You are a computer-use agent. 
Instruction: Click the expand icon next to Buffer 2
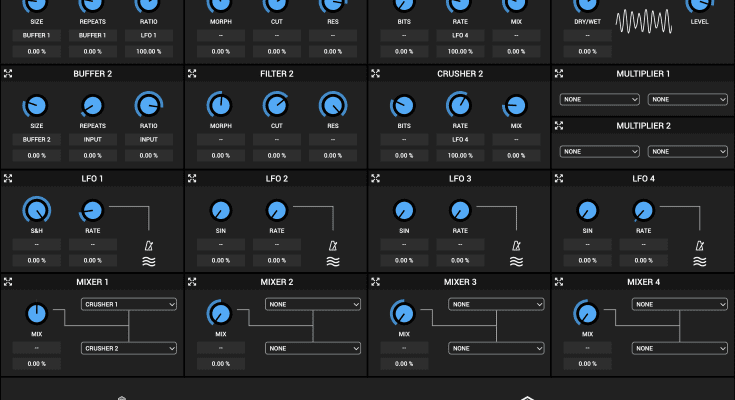point(8,74)
